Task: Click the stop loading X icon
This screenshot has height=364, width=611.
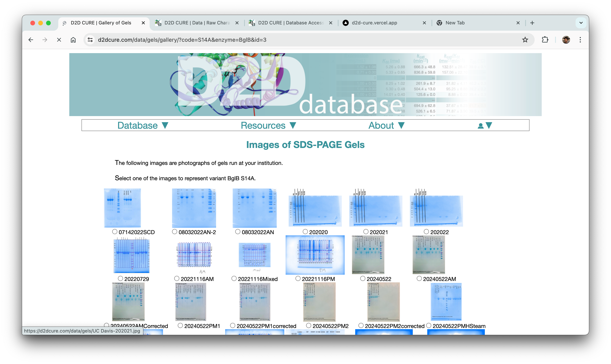Action: (x=59, y=40)
